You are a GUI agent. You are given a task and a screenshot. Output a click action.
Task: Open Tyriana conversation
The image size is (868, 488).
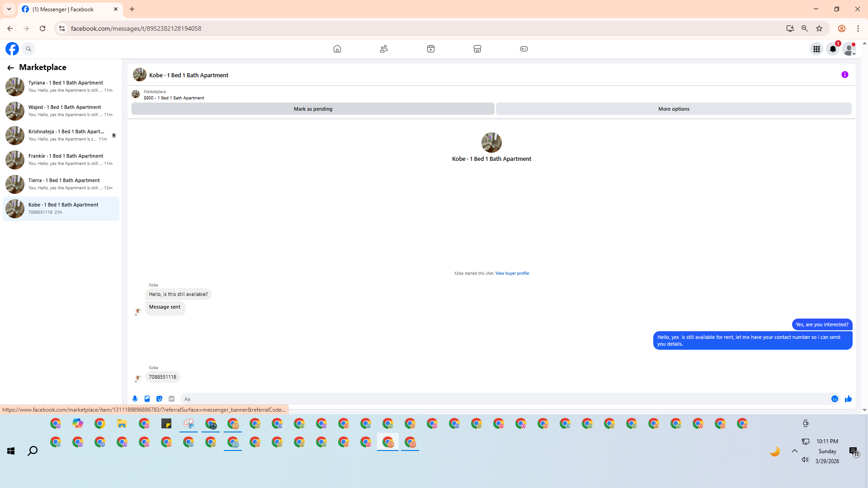[61, 86]
